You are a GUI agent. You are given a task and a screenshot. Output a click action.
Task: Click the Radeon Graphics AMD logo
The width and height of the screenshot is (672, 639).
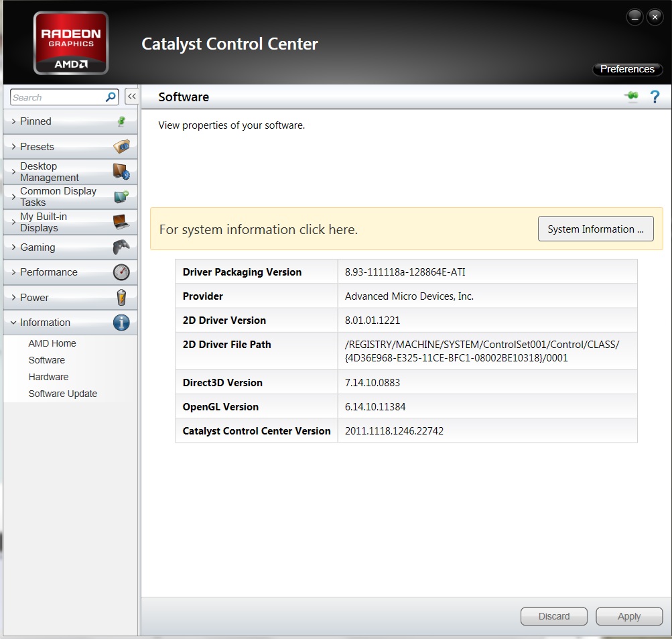pyautogui.click(x=71, y=44)
